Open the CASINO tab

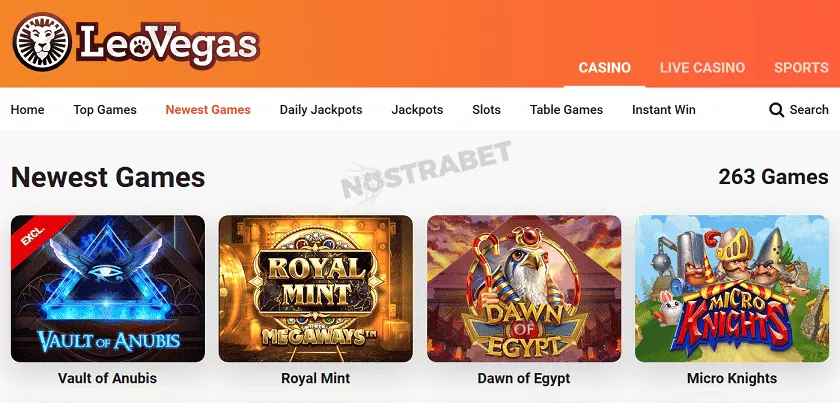click(x=604, y=68)
